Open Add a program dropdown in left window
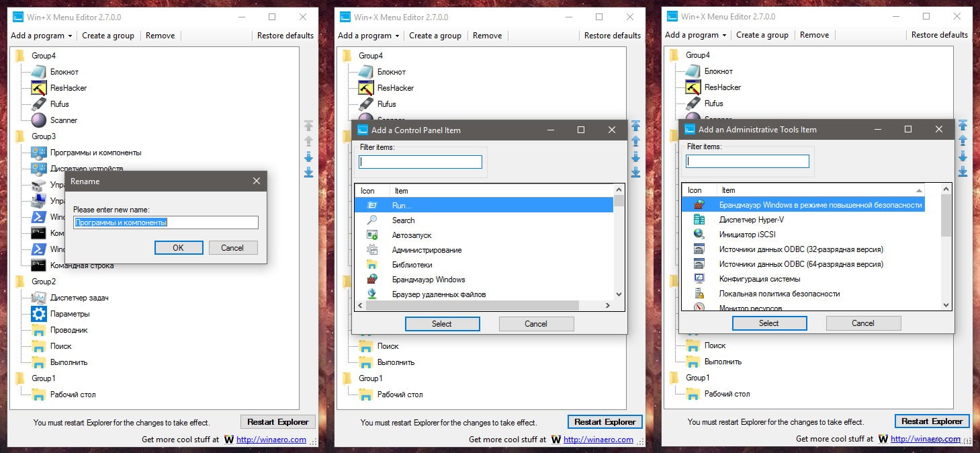This screenshot has width=980, height=453. point(41,36)
